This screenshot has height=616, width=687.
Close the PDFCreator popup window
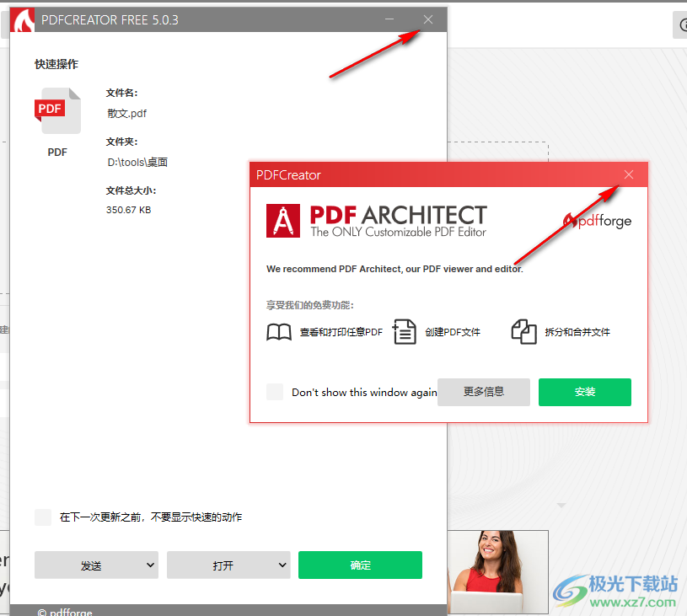629,174
